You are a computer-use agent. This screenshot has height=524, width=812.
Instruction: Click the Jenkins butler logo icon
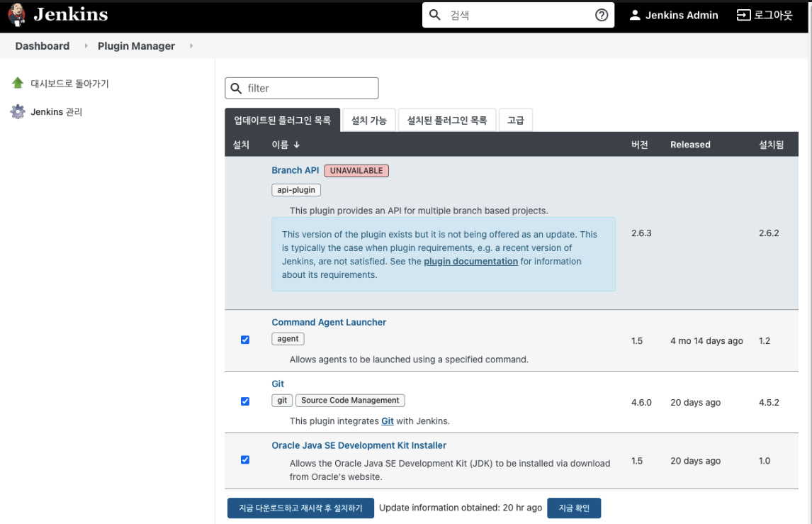point(17,14)
